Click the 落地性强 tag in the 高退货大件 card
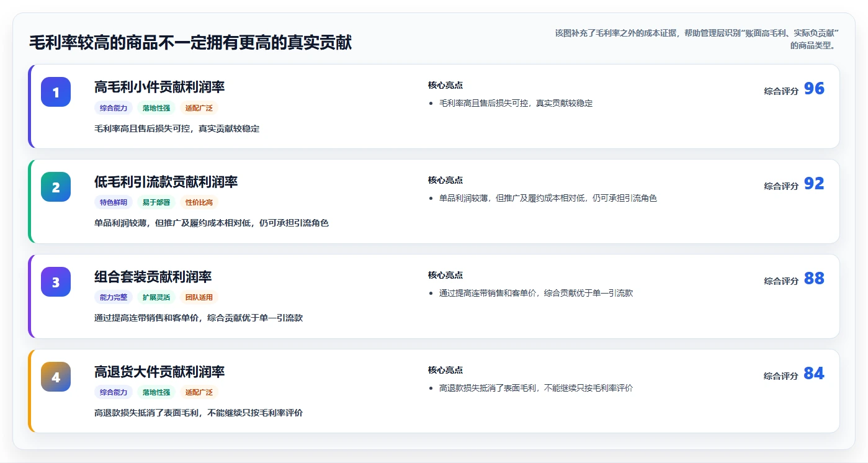Screen dimensions: 868x463 pyautogui.click(x=156, y=392)
